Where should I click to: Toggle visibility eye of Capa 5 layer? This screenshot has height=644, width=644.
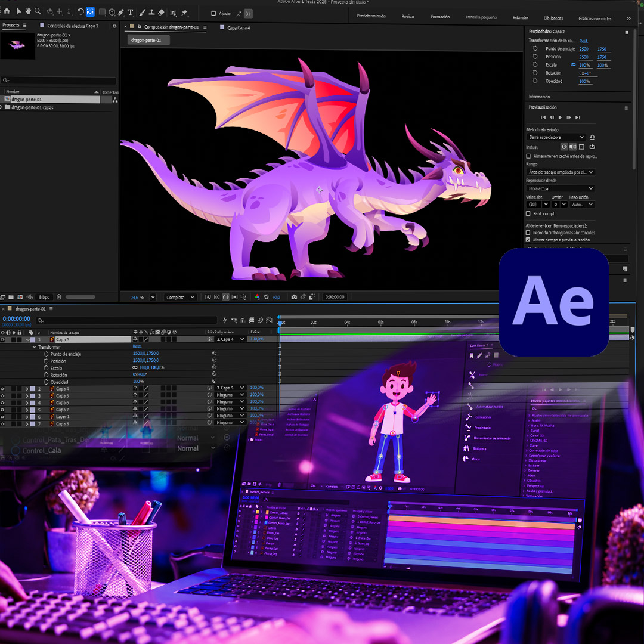coord(2,395)
